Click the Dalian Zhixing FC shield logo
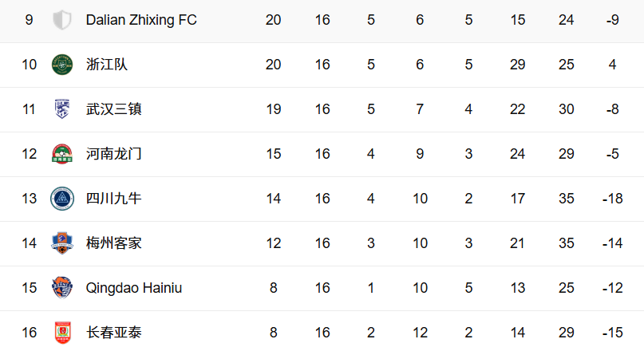Screen dimensions: 644x347 tap(62, 20)
